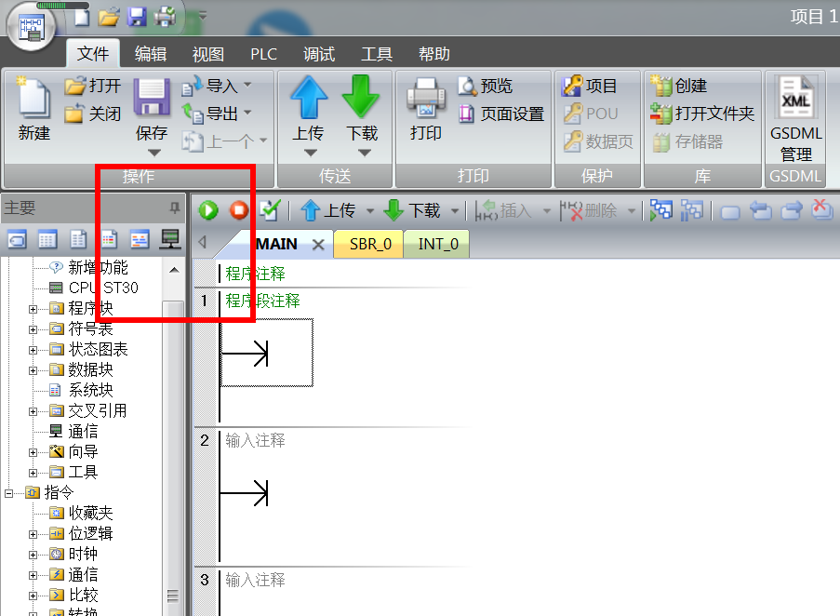Screen dimensions: 840x616
Task: Click the New (新建) project icon
Action: click(33, 98)
